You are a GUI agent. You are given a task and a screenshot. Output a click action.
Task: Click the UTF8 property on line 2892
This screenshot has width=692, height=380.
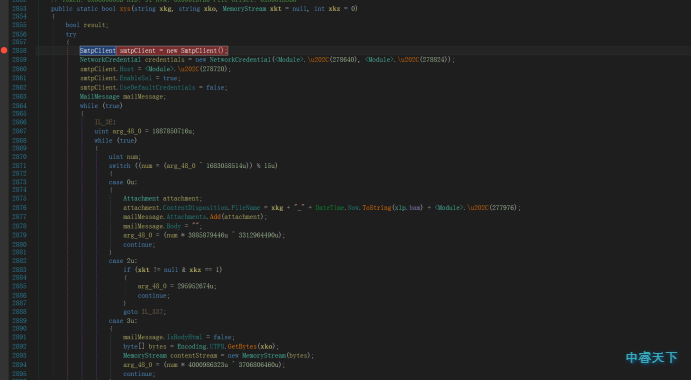tap(217, 346)
